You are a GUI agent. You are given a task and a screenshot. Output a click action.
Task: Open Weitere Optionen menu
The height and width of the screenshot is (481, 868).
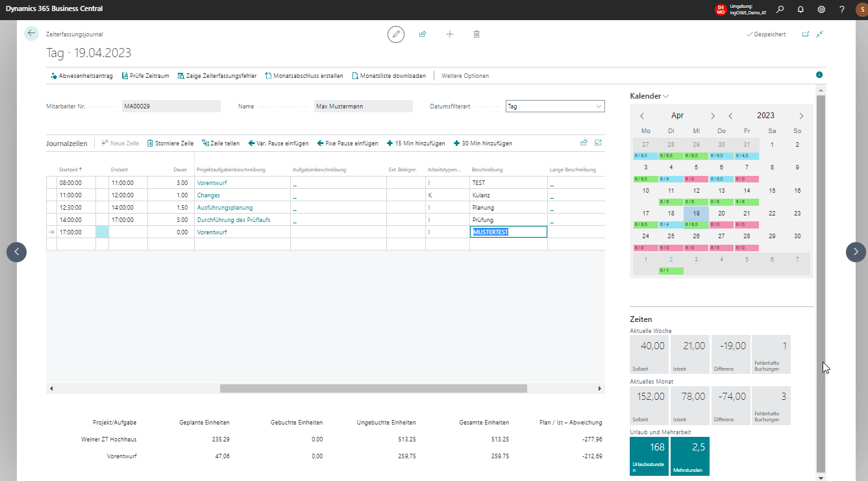pyautogui.click(x=465, y=76)
